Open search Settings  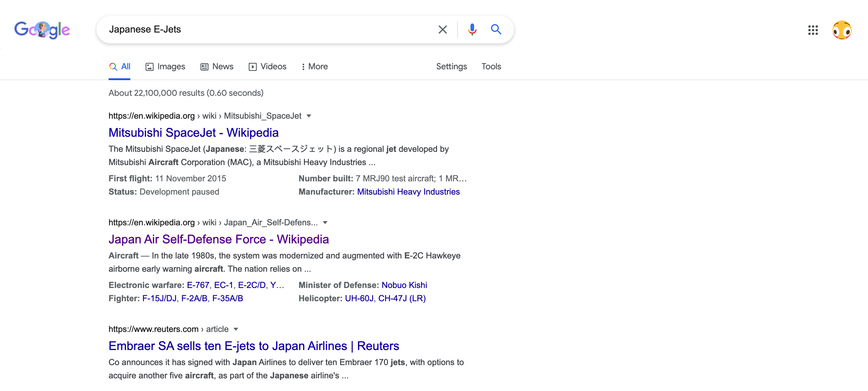[x=451, y=67]
